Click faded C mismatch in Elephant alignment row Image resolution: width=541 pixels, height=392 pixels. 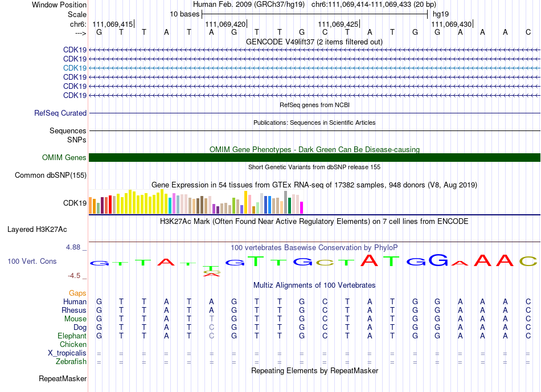[211, 336]
